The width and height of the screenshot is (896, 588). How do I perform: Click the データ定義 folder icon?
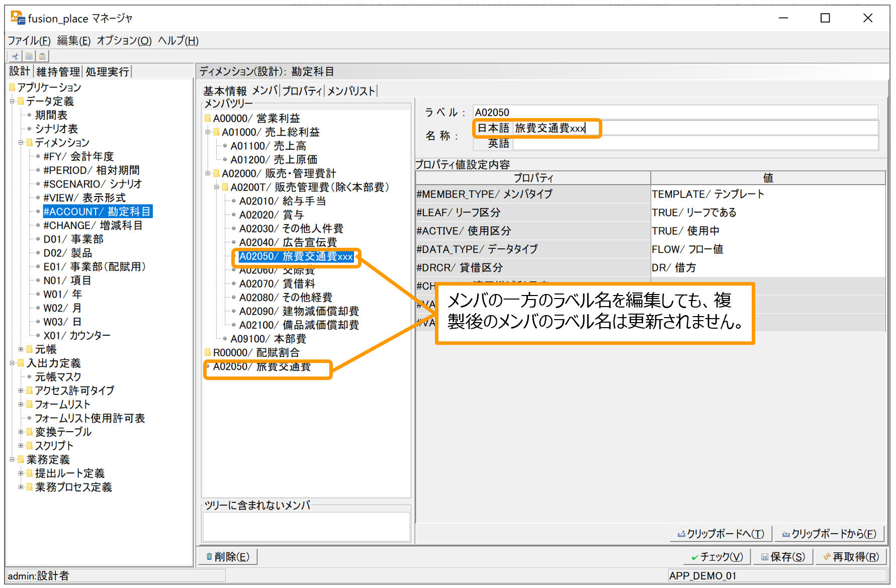pyautogui.click(x=21, y=101)
